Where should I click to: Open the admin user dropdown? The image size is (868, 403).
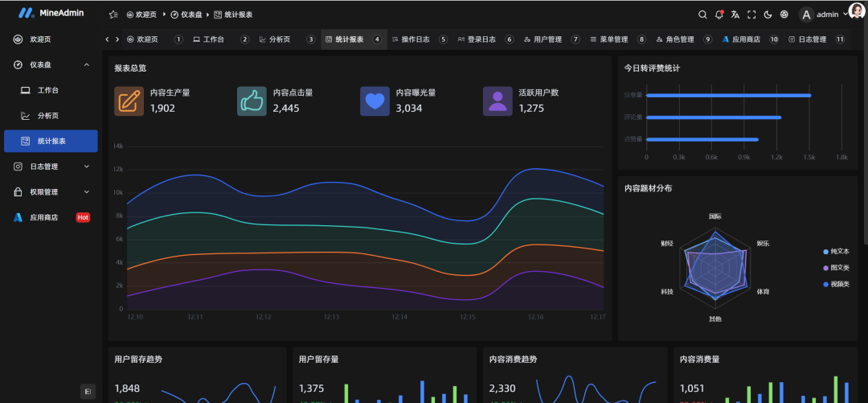click(825, 14)
